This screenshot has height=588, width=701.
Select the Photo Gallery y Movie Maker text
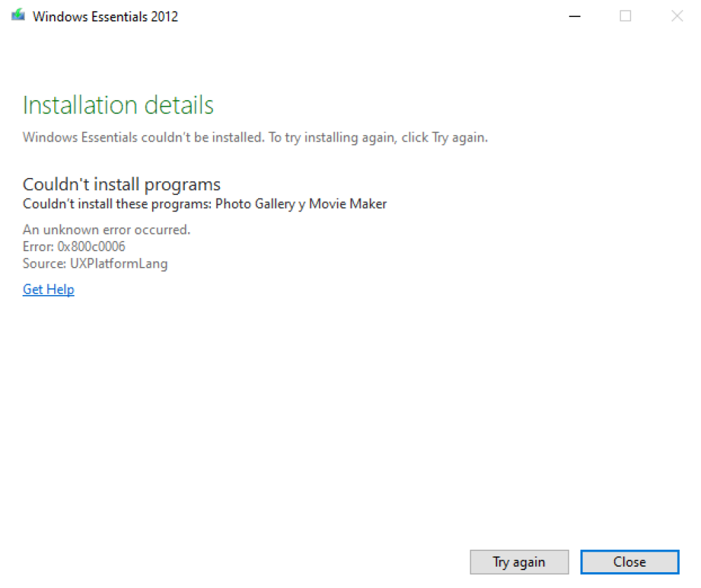301,203
